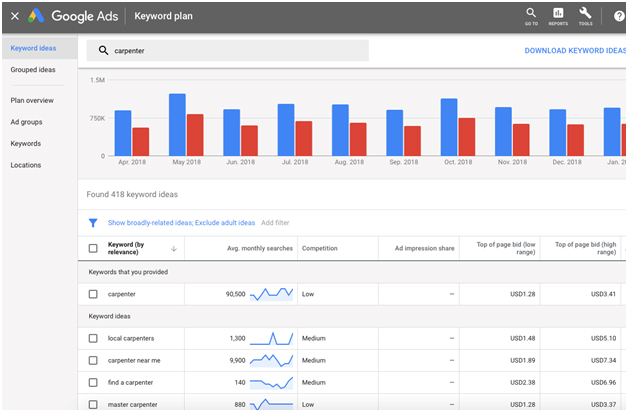Click the trend sparkline for carpenter
The width and height of the screenshot is (628, 412).
pyautogui.click(x=272, y=294)
